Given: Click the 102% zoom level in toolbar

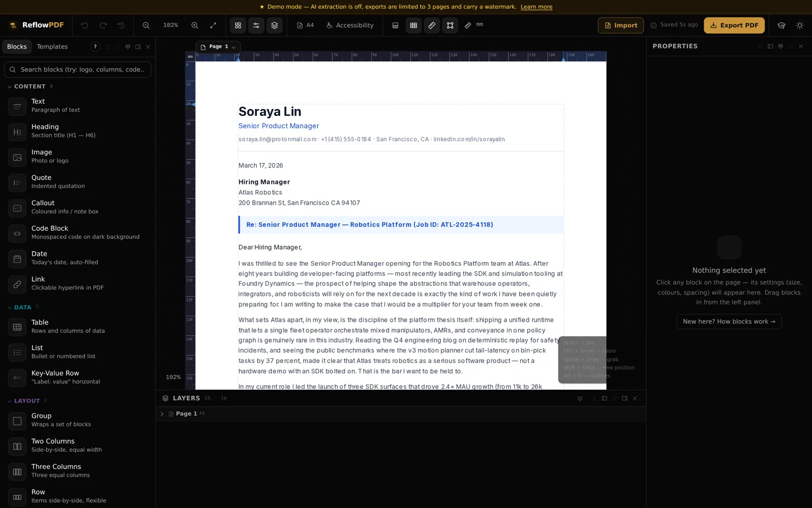Looking at the screenshot, I should pos(171,26).
